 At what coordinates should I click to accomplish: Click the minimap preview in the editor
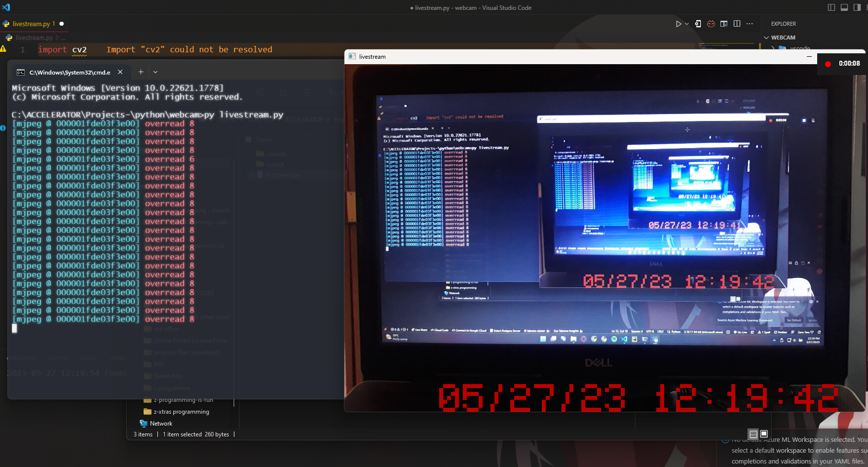pos(726,46)
